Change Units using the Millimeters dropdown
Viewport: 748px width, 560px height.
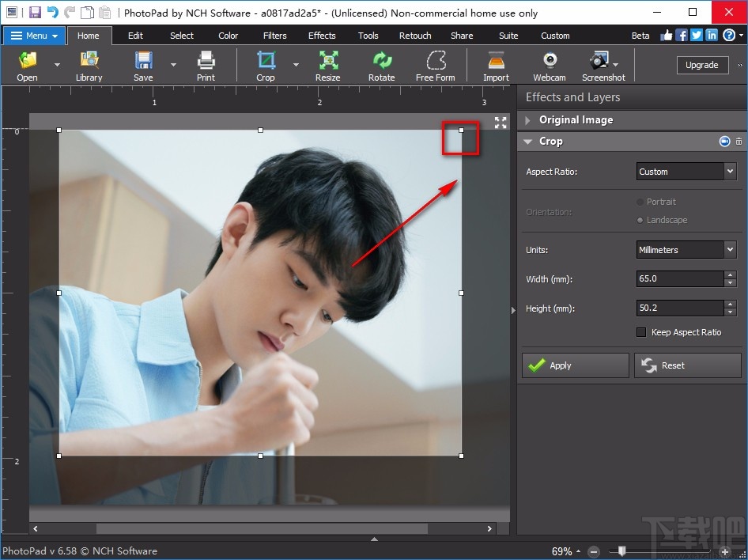[x=685, y=249]
